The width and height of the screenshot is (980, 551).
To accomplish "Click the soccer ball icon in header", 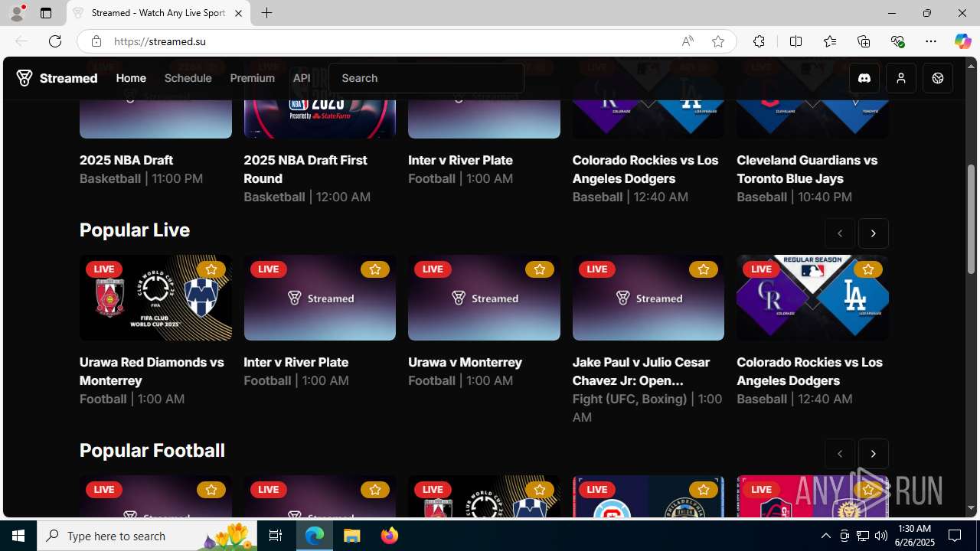I will [x=938, y=78].
